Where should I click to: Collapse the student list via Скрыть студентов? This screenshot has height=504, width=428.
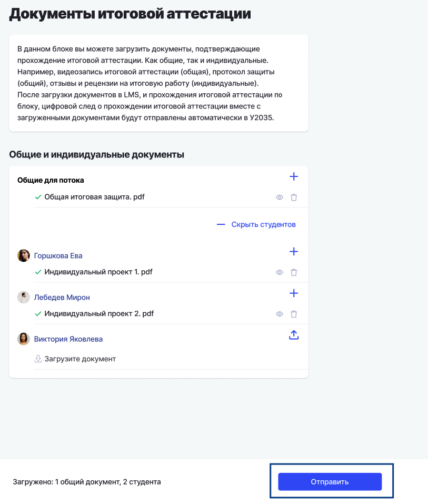[x=263, y=224]
